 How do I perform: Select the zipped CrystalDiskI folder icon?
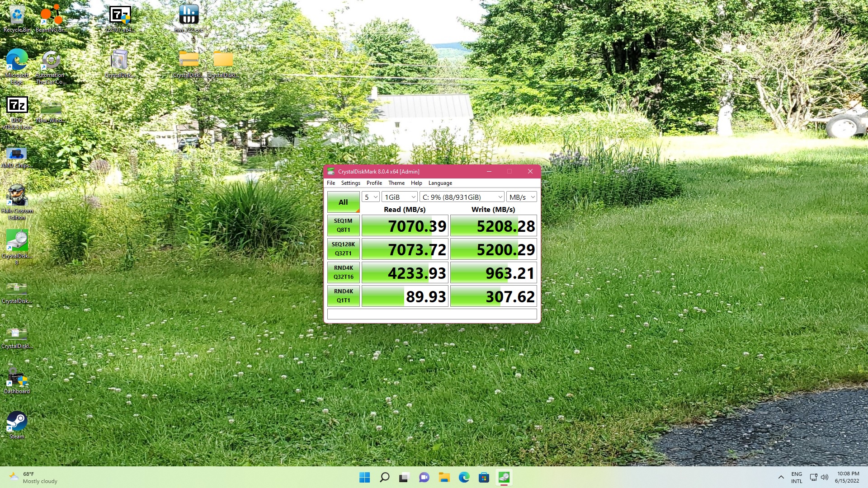(x=189, y=64)
